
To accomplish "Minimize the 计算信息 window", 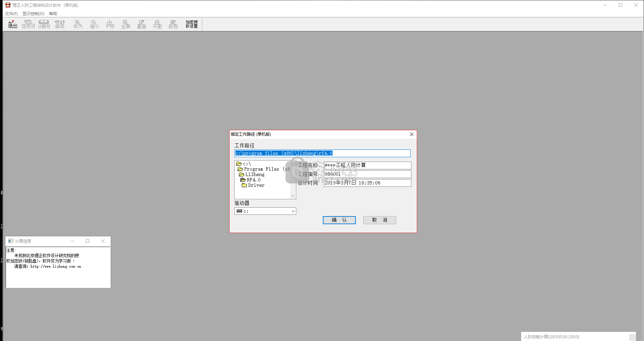I will 72,241.
